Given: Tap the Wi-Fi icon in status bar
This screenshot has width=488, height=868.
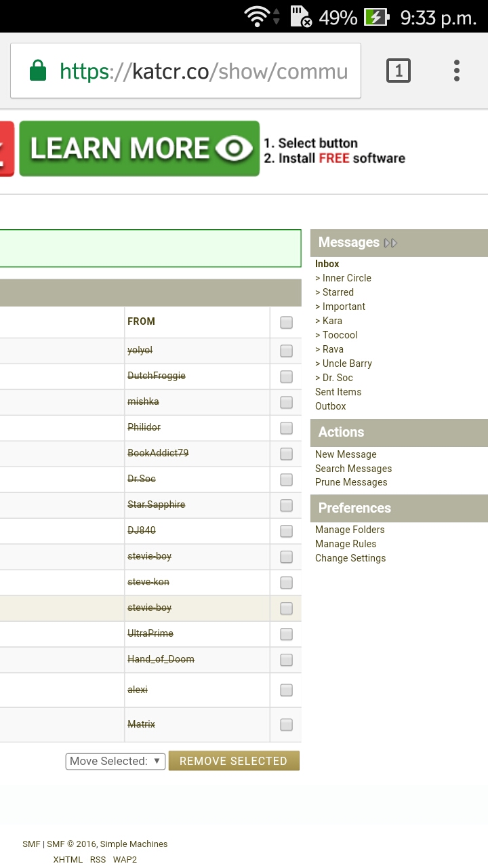Looking at the screenshot, I should click(x=258, y=16).
